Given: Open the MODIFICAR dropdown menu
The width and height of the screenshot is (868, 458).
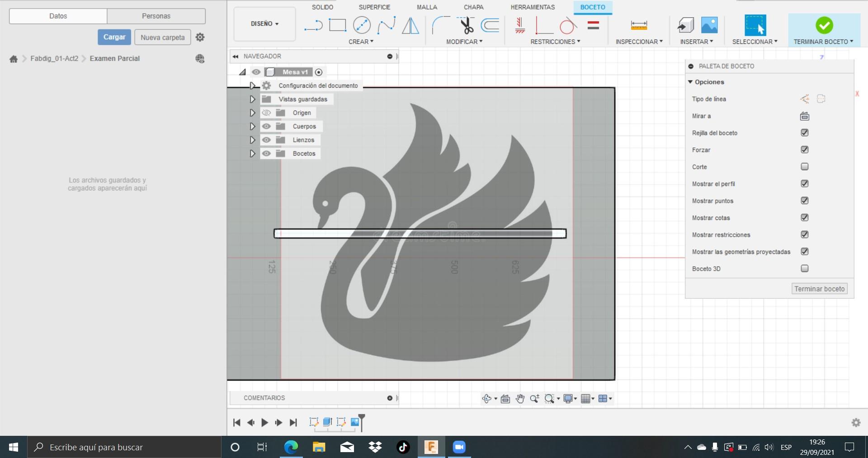Looking at the screenshot, I should 464,42.
